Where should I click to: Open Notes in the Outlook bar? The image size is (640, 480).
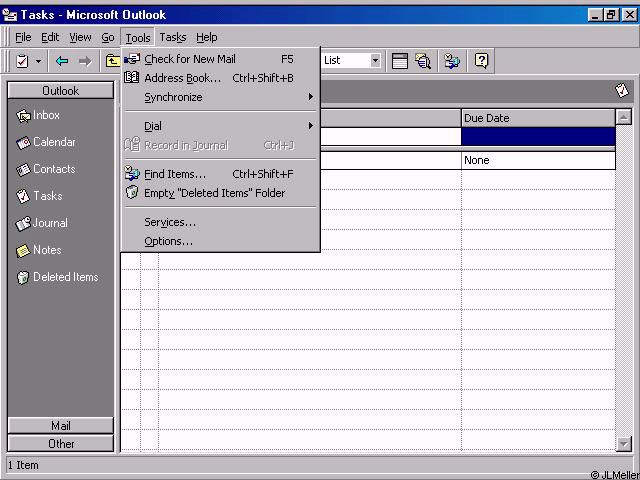click(46, 251)
